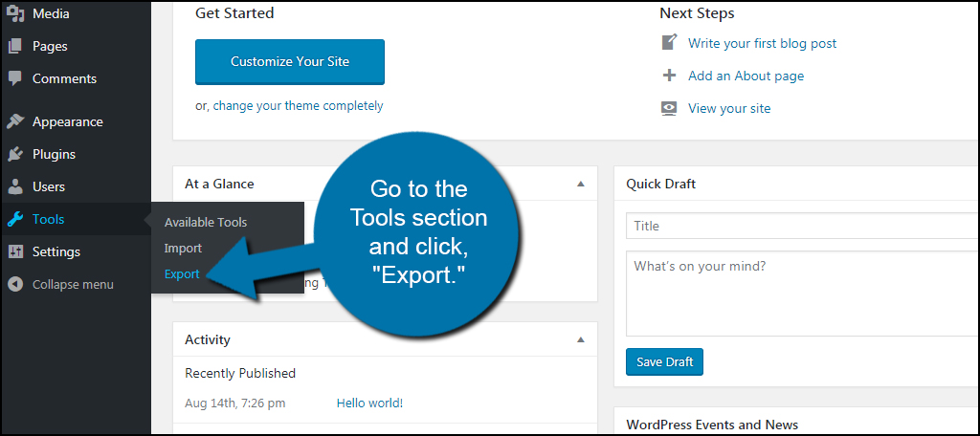
Task: Click the Tools wrench icon
Action: [x=15, y=219]
